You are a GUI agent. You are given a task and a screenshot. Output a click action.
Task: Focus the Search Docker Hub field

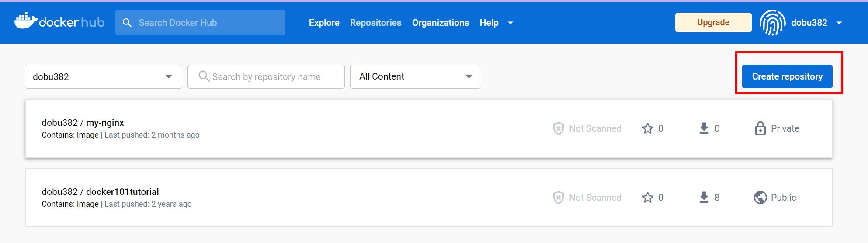coord(200,23)
